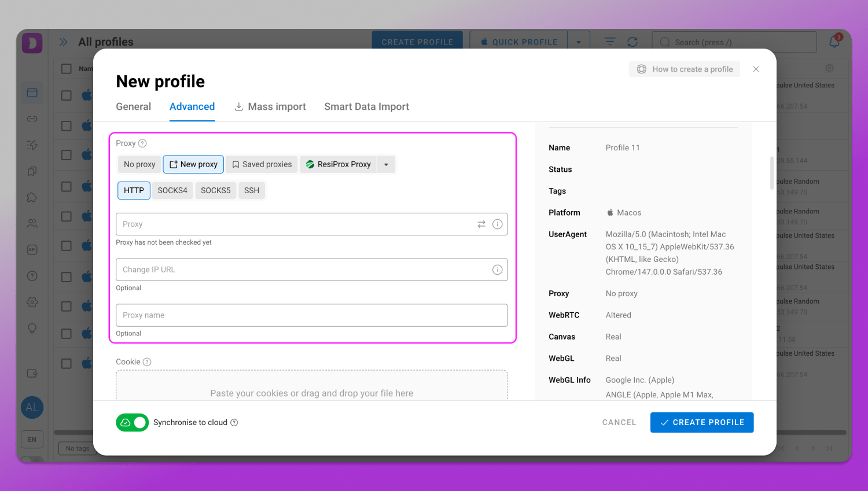
Task: Choose the New proxy option
Action: [193, 164]
